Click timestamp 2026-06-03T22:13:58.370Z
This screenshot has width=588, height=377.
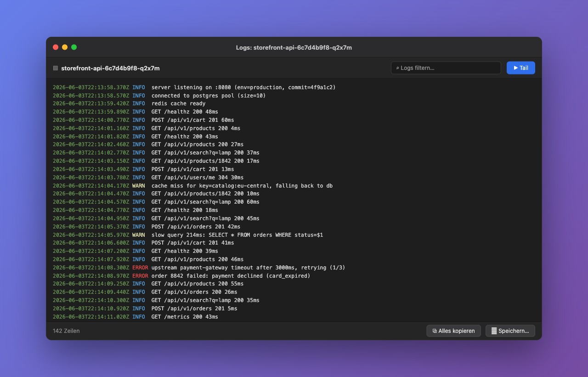(91, 87)
